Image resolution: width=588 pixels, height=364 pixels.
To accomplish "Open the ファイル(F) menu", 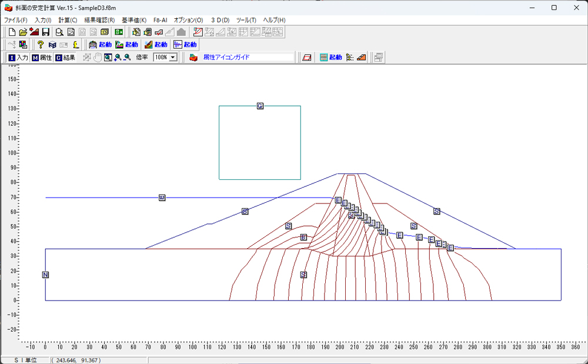I will point(16,20).
